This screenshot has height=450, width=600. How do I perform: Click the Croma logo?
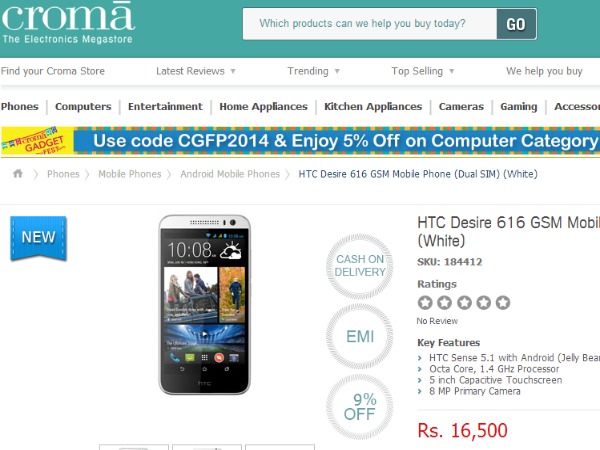click(x=68, y=23)
